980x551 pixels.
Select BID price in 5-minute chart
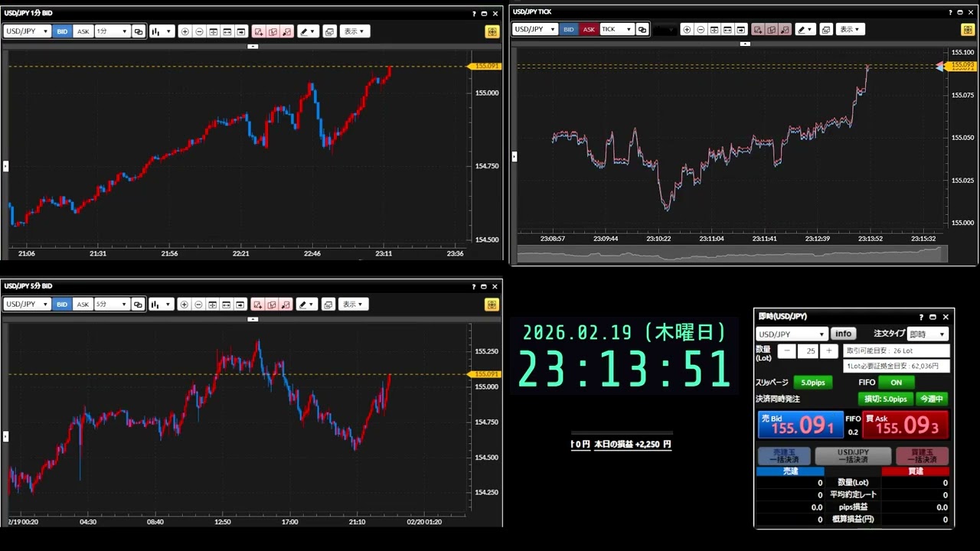coord(62,304)
